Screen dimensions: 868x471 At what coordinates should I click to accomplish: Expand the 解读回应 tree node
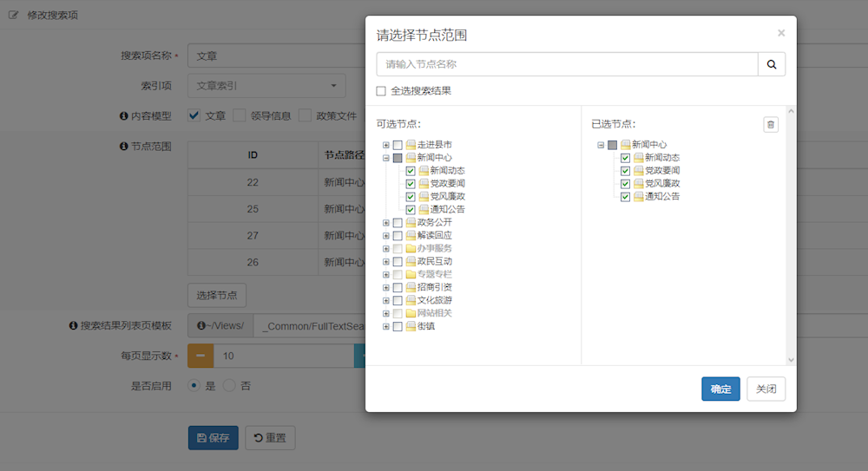386,236
